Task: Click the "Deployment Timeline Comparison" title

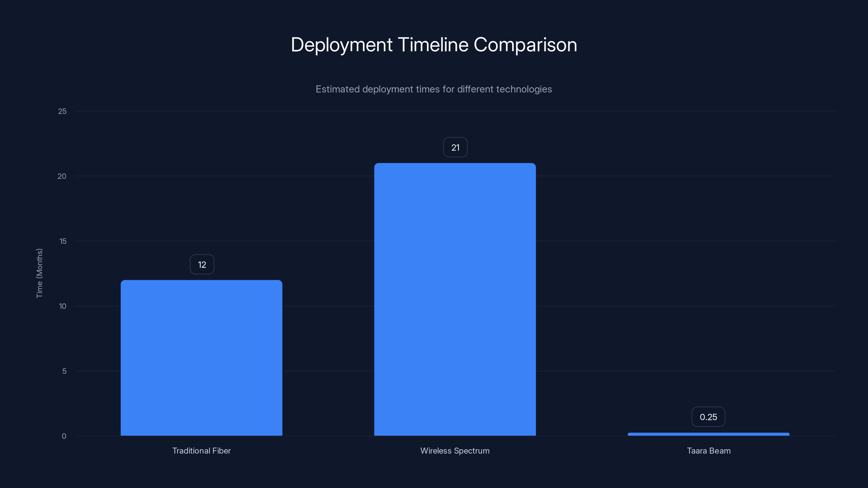Action: tap(434, 44)
